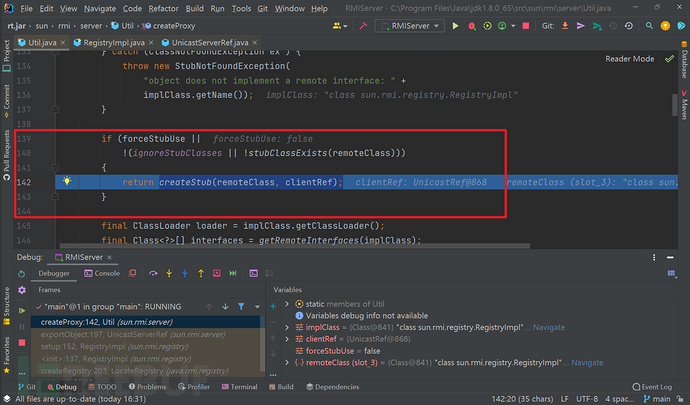This screenshot has height=405, width=690.
Task: Roll back changes via the Git rollback icon
Action: [x=629, y=26]
